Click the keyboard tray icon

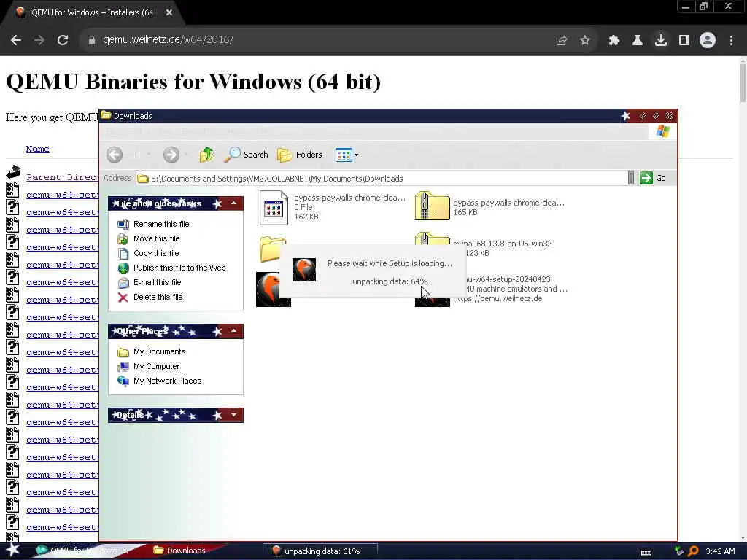point(646,553)
